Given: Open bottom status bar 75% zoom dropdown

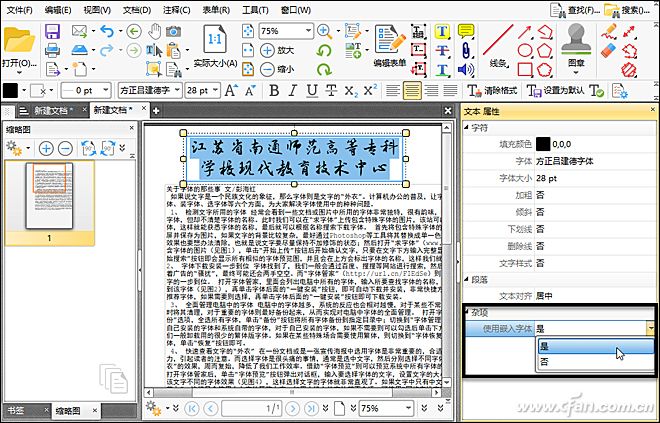Looking at the screenshot, I should pos(407,408).
